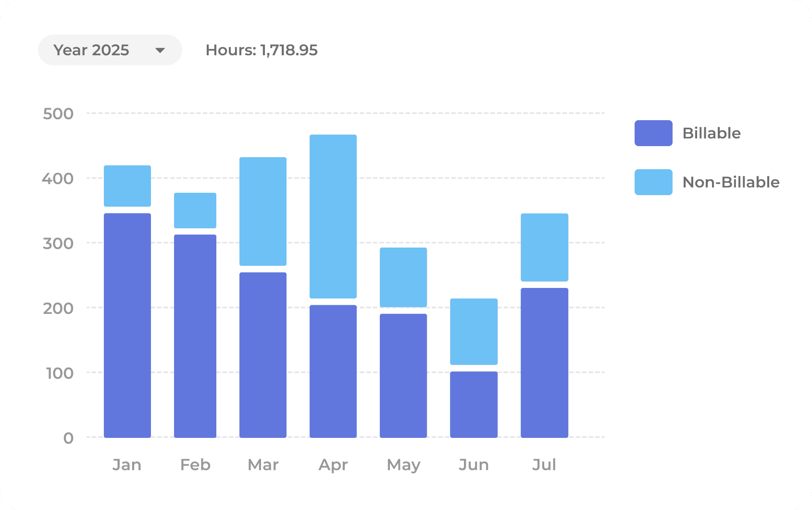The image size is (812, 510).
Task: Click the Hours: 1,718.95 total display
Action: [262, 50]
